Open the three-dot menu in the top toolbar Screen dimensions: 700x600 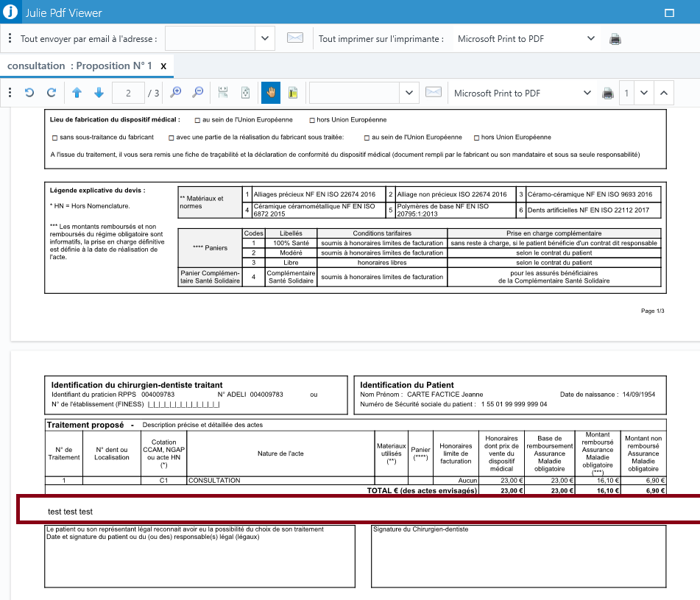pyautogui.click(x=10, y=38)
